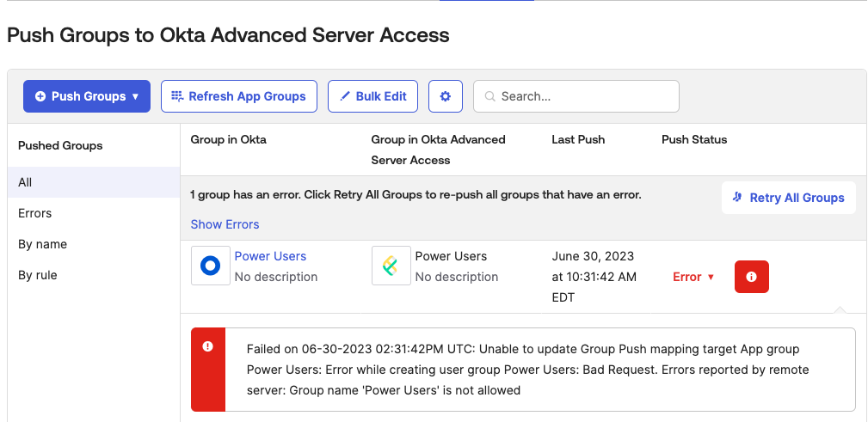Select the Errors filter in sidebar

pyautogui.click(x=35, y=213)
